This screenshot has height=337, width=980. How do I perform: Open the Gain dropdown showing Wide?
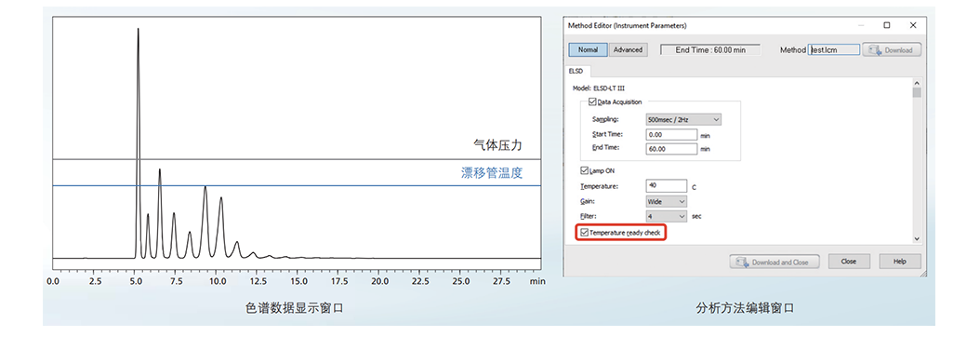coord(667,201)
